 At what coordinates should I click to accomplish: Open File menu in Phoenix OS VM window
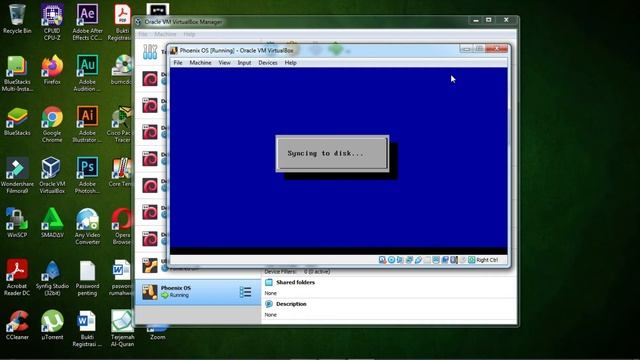click(178, 63)
